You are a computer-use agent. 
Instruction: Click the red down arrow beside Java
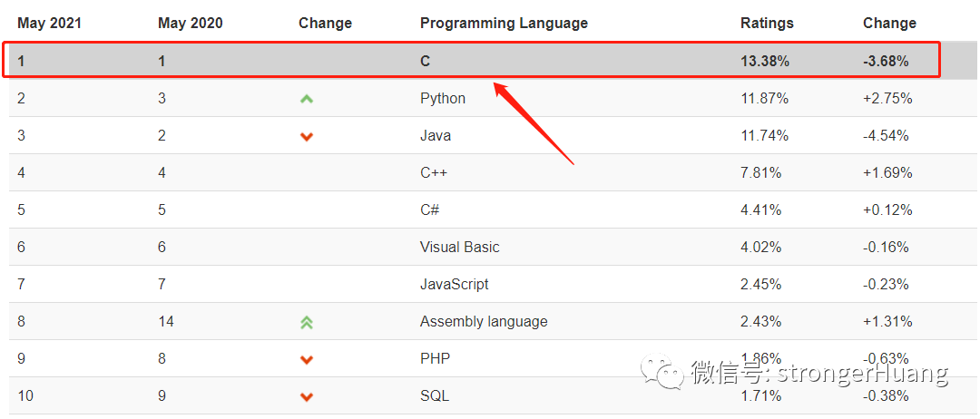coord(307,136)
